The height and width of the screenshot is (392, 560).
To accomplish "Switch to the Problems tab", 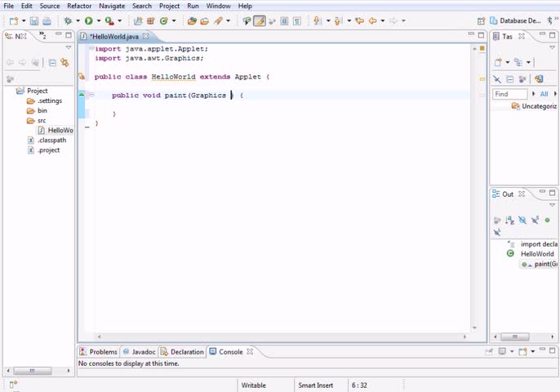I will (x=99, y=352).
